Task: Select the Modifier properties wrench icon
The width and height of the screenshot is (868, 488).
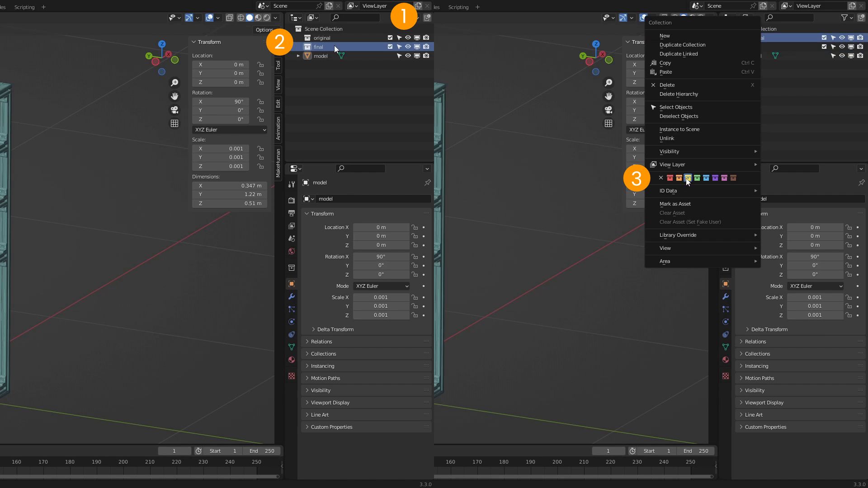Action: pyautogui.click(x=292, y=297)
